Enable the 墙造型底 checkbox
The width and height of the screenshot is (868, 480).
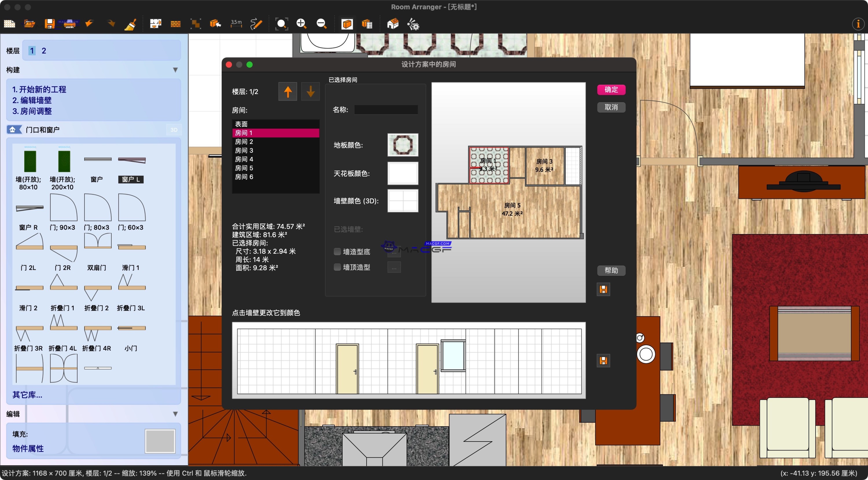coord(337,252)
